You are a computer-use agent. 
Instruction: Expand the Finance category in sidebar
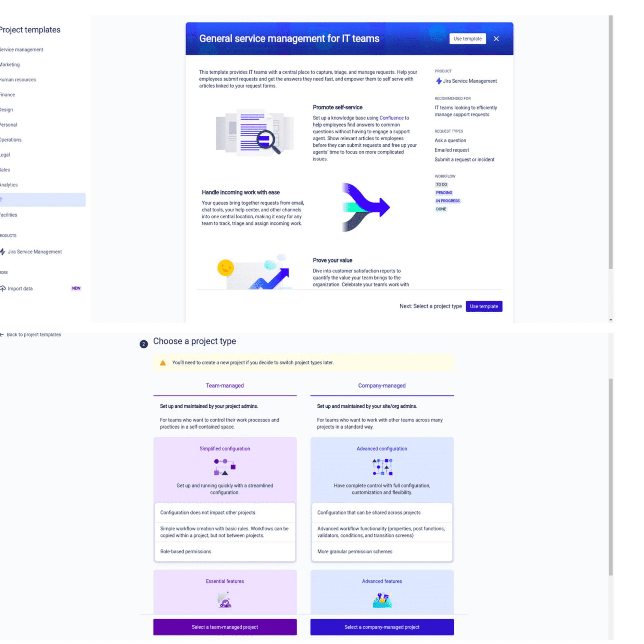click(x=8, y=94)
